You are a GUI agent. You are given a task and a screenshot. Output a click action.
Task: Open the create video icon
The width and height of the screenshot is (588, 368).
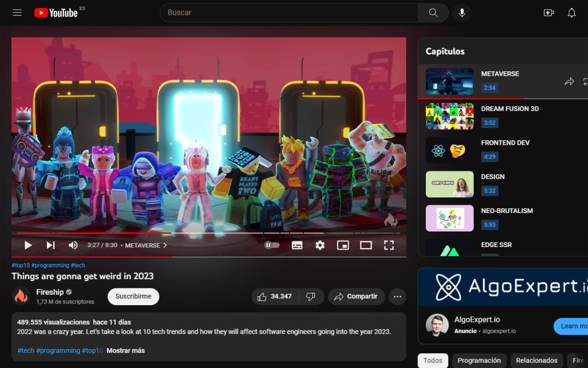[548, 13]
